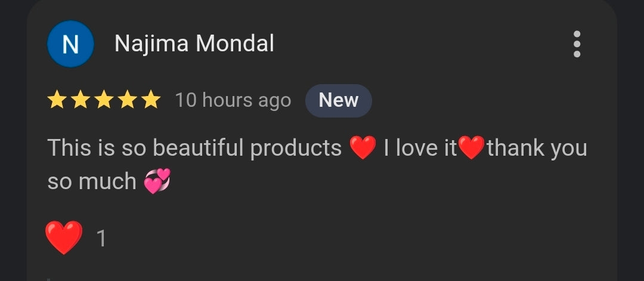Click the fifth yellow rating star

click(150, 100)
